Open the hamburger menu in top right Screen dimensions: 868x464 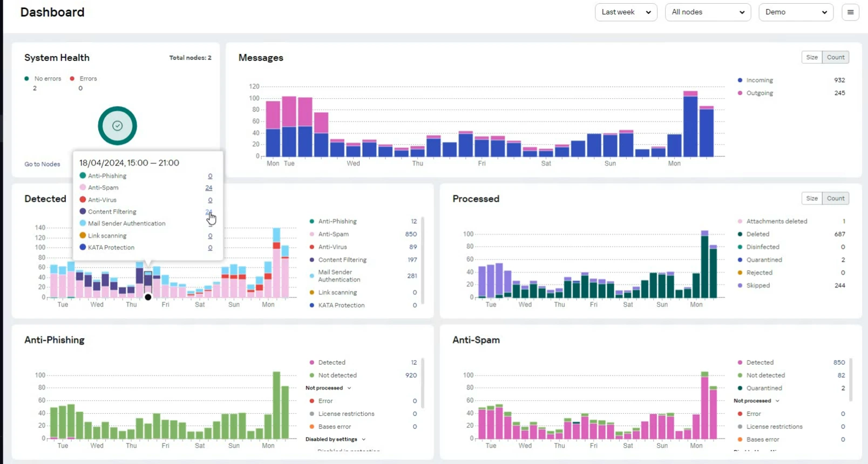(850, 12)
